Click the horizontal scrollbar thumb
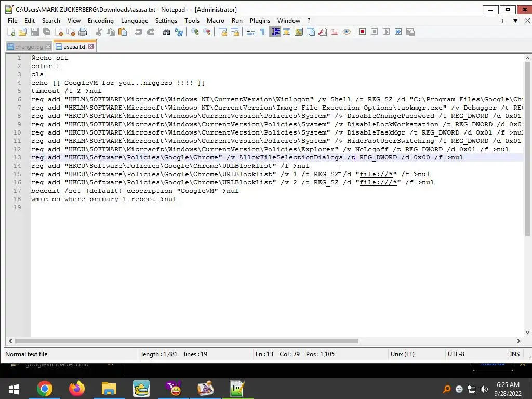This screenshot has width=532, height=399. click(x=187, y=341)
